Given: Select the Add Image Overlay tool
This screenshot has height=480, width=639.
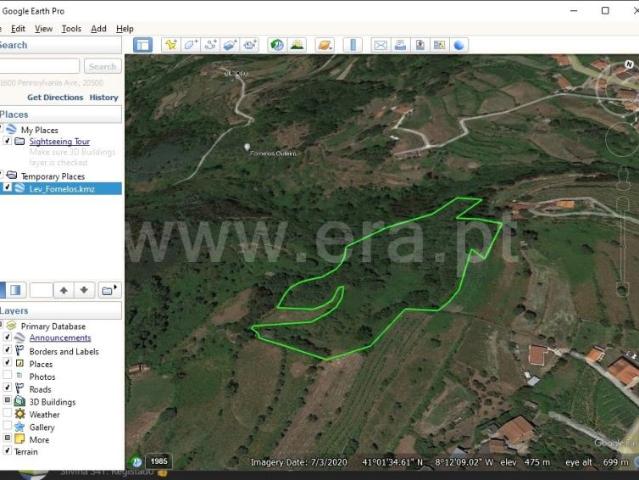Looking at the screenshot, I should pyautogui.click(x=230, y=45).
